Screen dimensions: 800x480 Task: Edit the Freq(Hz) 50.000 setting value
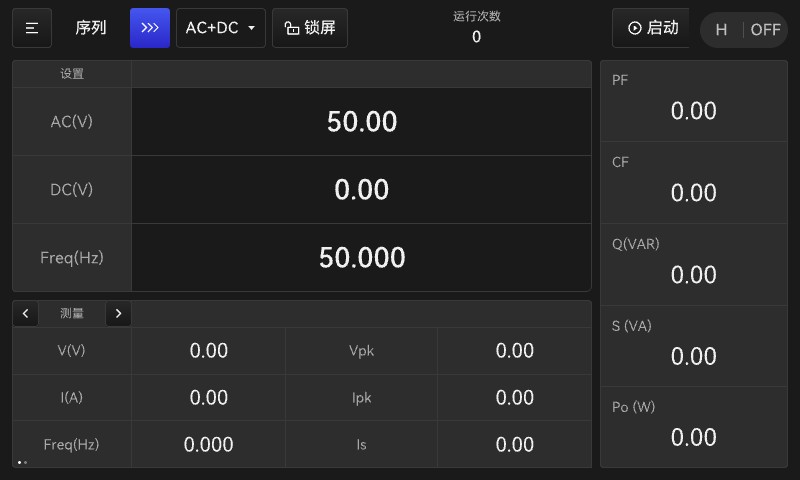361,257
